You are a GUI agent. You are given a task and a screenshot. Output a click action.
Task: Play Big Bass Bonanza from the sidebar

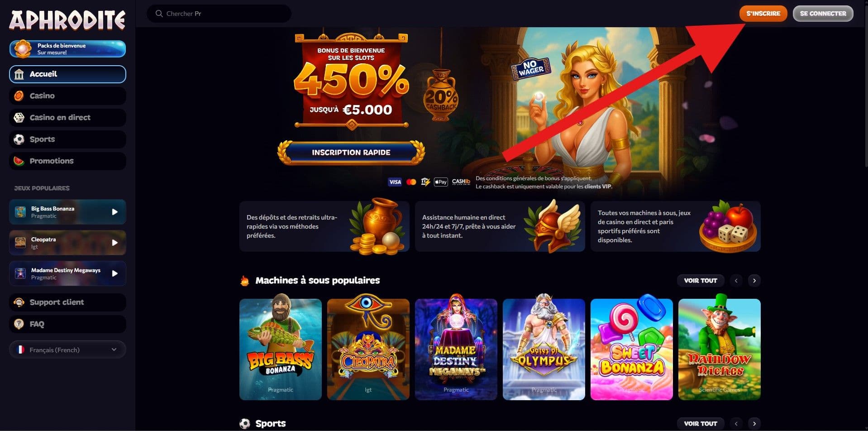67,212
